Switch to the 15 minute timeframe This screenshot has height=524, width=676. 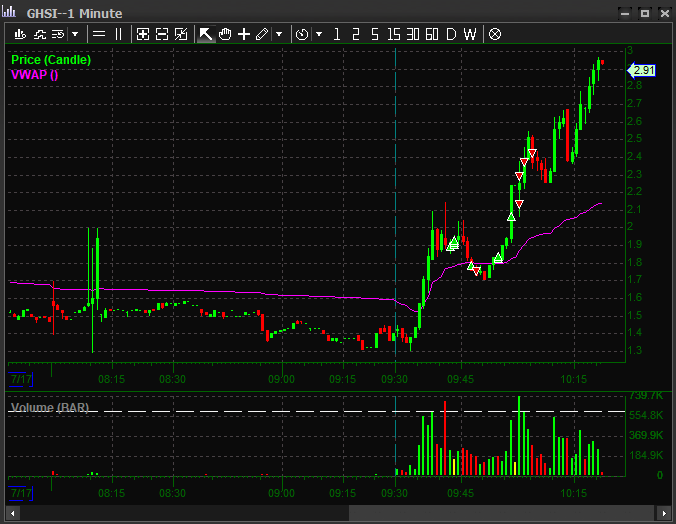point(394,34)
